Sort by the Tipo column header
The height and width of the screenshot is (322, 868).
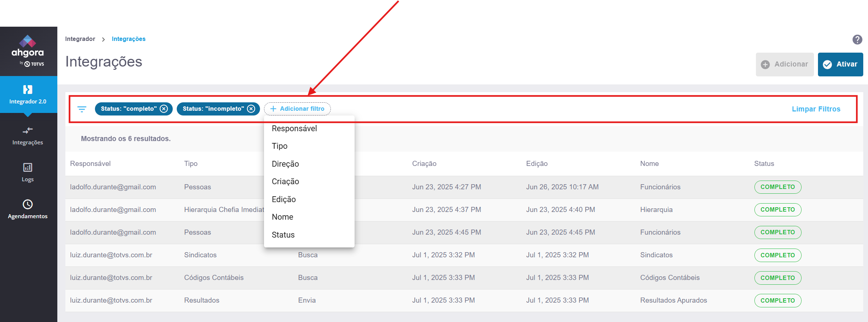click(x=191, y=164)
